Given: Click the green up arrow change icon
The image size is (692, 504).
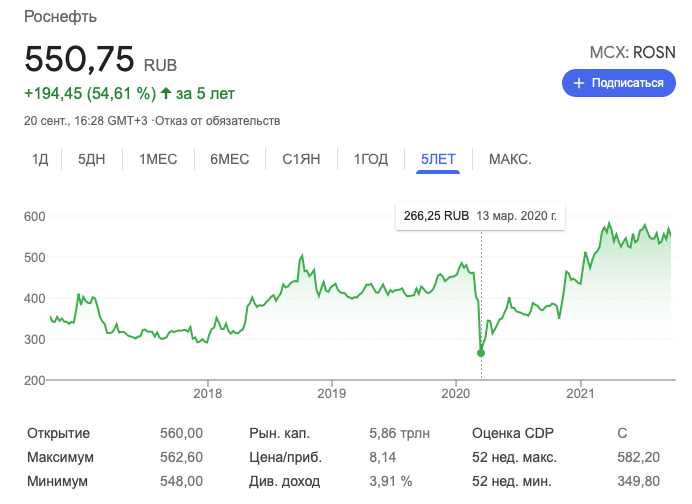Looking at the screenshot, I should point(165,93).
